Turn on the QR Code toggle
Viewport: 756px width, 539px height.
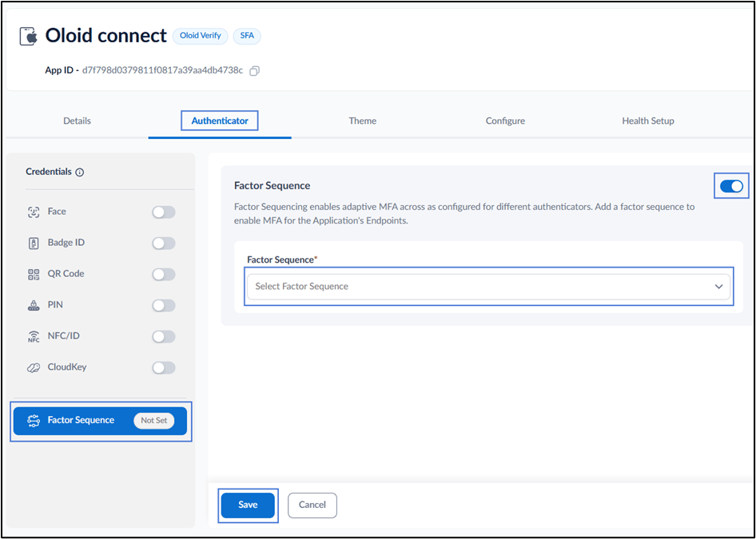(164, 274)
